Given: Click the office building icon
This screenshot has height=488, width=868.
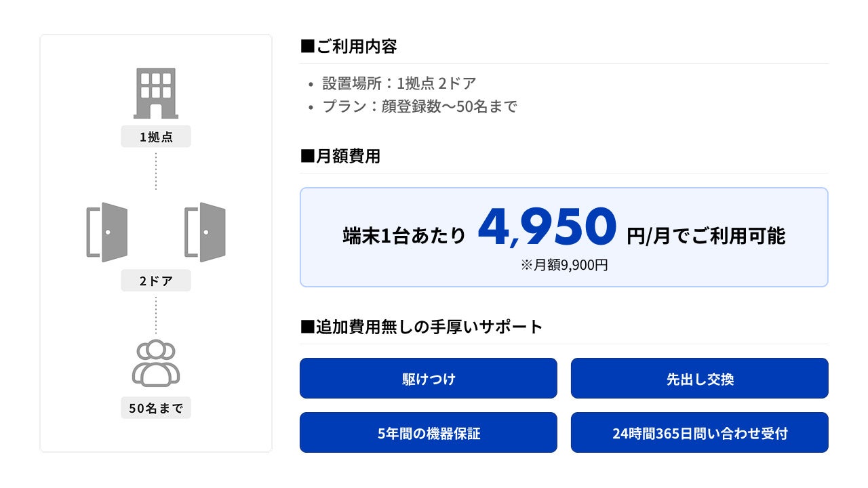Looking at the screenshot, I should point(156,93).
